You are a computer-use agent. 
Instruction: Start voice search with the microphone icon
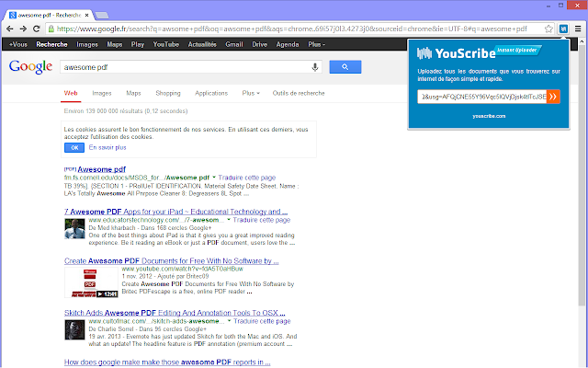(315, 67)
